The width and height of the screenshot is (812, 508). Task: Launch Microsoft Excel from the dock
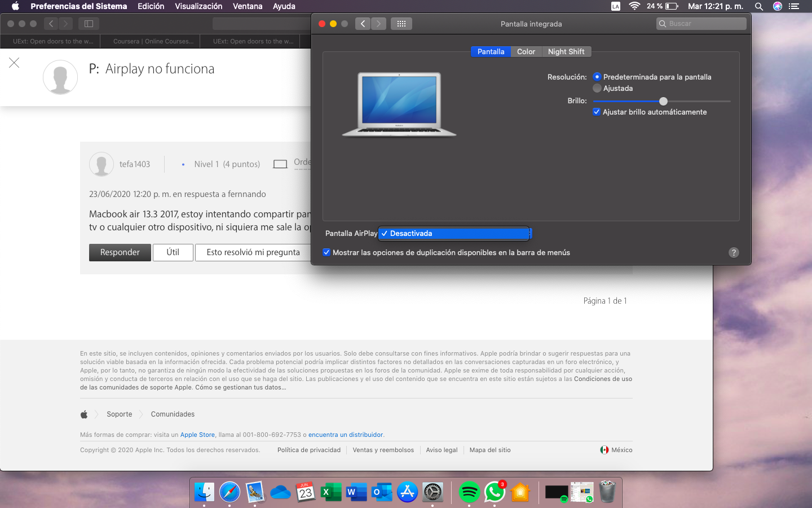point(331,492)
